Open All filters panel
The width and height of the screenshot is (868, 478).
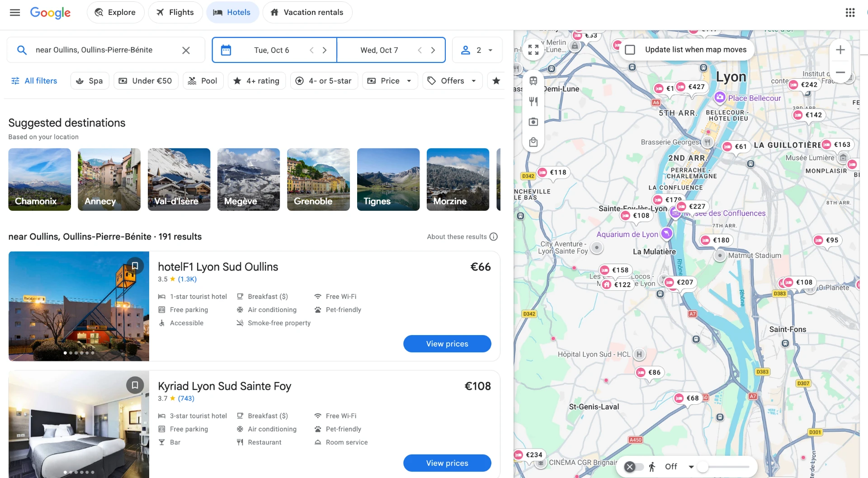point(34,81)
